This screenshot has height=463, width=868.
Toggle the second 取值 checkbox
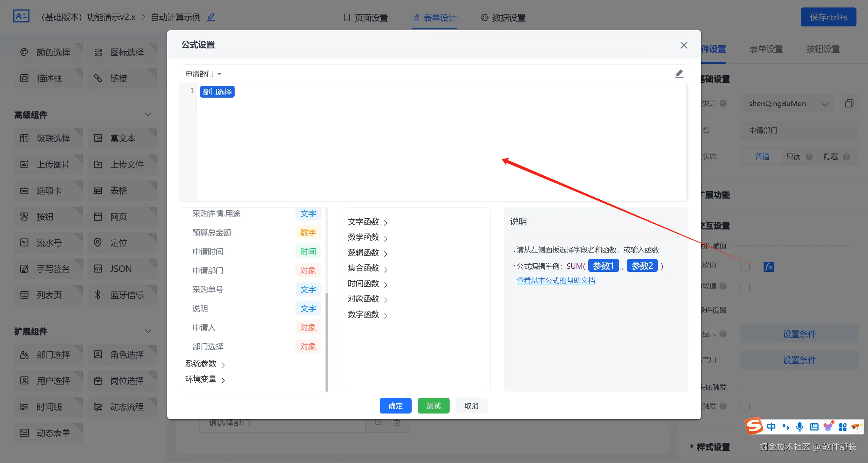point(745,286)
